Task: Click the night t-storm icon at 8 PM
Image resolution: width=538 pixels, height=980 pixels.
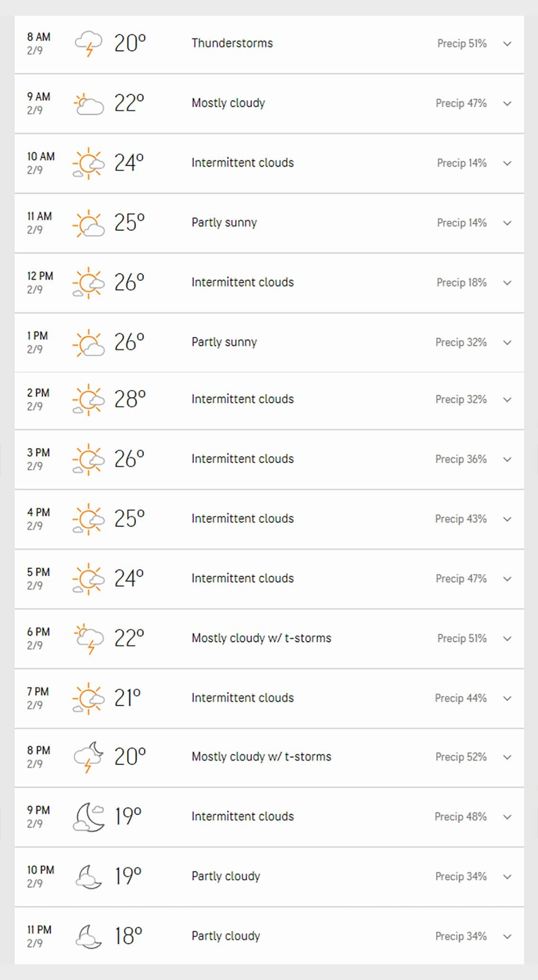Action: pyautogui.click(x=88, y=757)
